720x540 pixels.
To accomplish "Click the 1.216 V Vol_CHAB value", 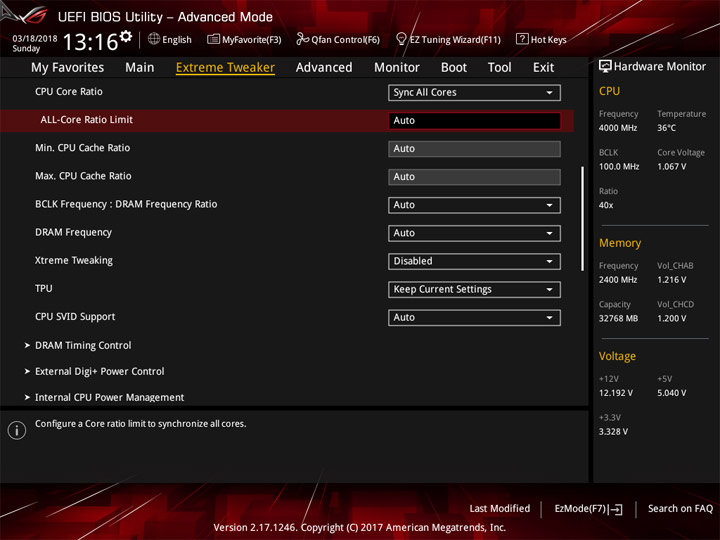I will 671,280.
